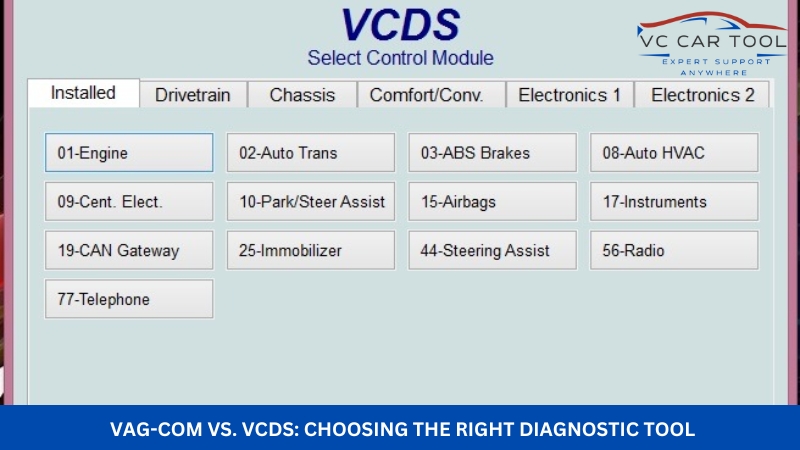Viewport: 800px width, 450px height.
Task: Select 10-Park/Steer Assist module
Action: coord(311,201)
